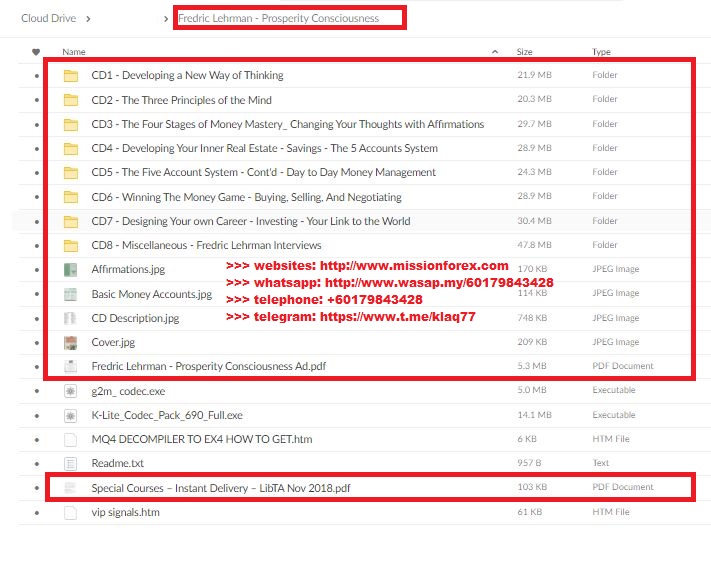This screenshot has width=711, height=575.
Task: Click the Cover.jpg thumbnail icon
Action: pos(70,343)
